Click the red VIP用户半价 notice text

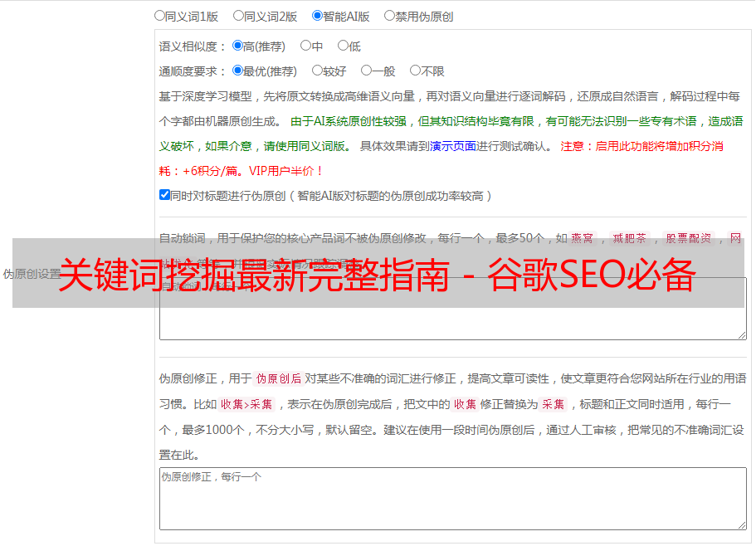coord(286,171)
